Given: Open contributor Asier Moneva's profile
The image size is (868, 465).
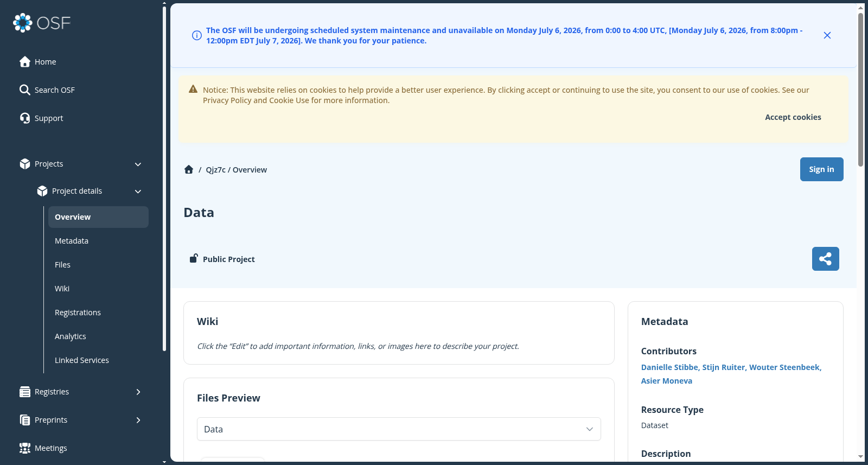Looking at the screenshot, I should tap(667, 381).
